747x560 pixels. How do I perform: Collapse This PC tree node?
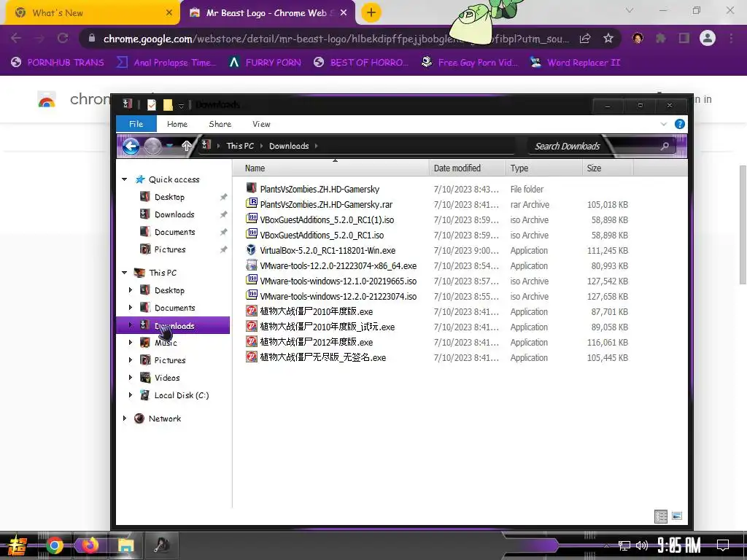point(124,273)
